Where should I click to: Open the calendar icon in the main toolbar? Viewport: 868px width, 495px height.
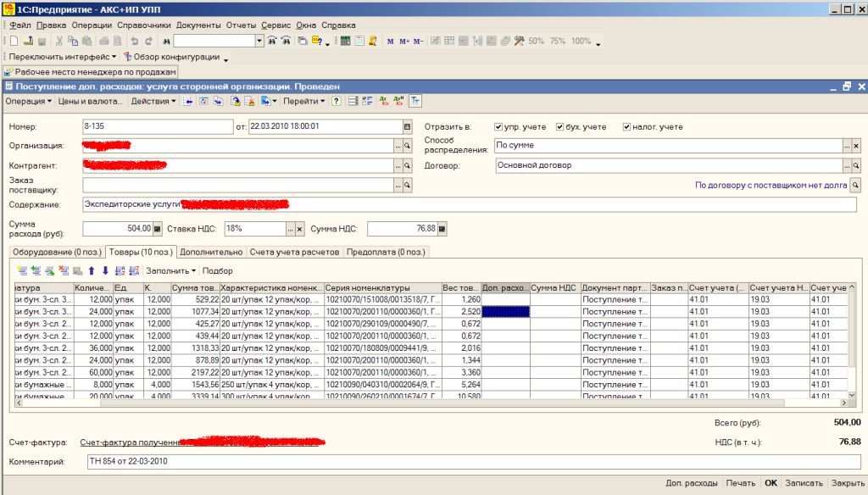point(359,41)
